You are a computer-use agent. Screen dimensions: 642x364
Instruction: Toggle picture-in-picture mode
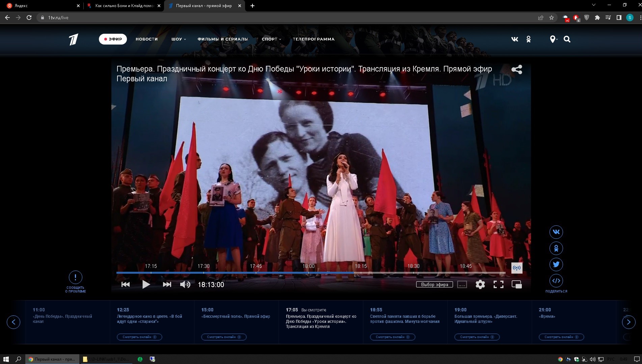(516, 284)
